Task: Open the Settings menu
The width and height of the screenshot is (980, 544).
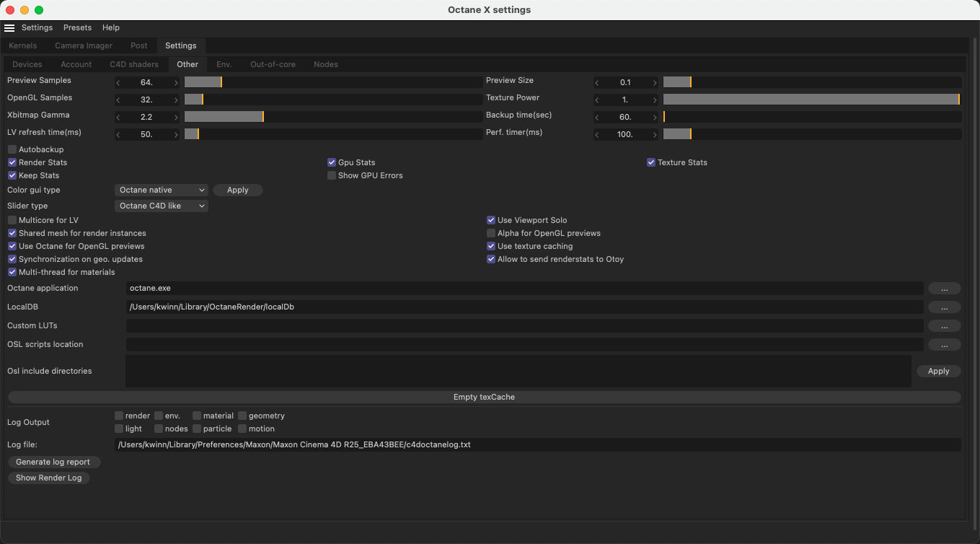Action: coord(37,28)
